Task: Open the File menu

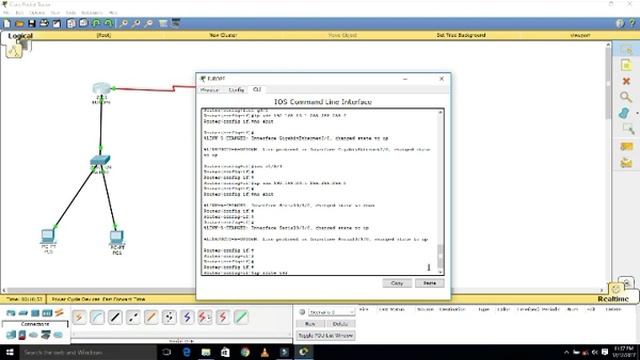Action: point(6,13)
